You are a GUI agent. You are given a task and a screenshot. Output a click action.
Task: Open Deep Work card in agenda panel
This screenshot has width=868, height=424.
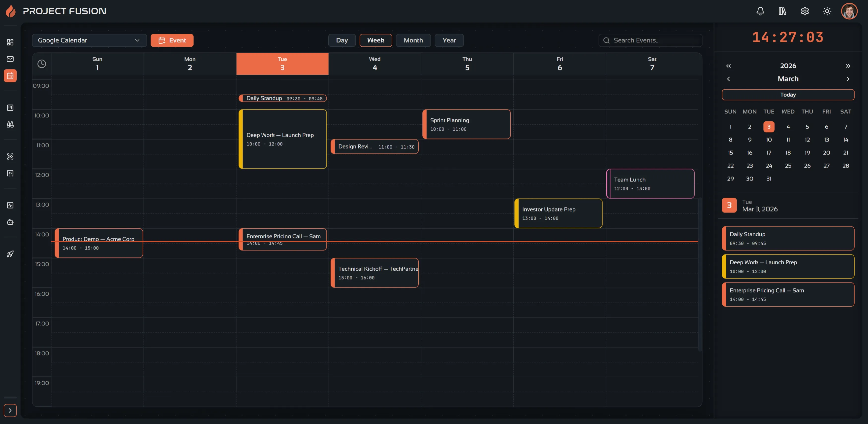788,266
